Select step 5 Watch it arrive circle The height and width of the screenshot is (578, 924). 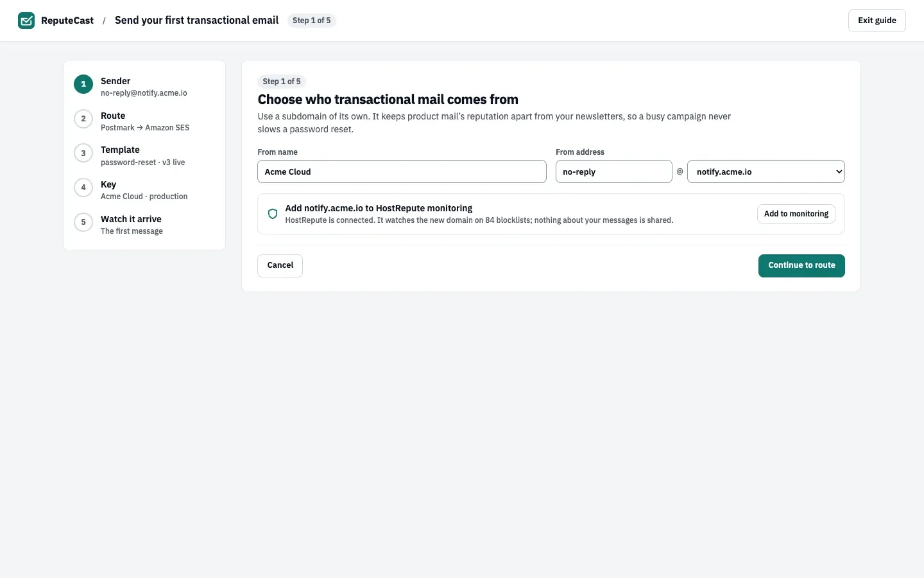83,222
